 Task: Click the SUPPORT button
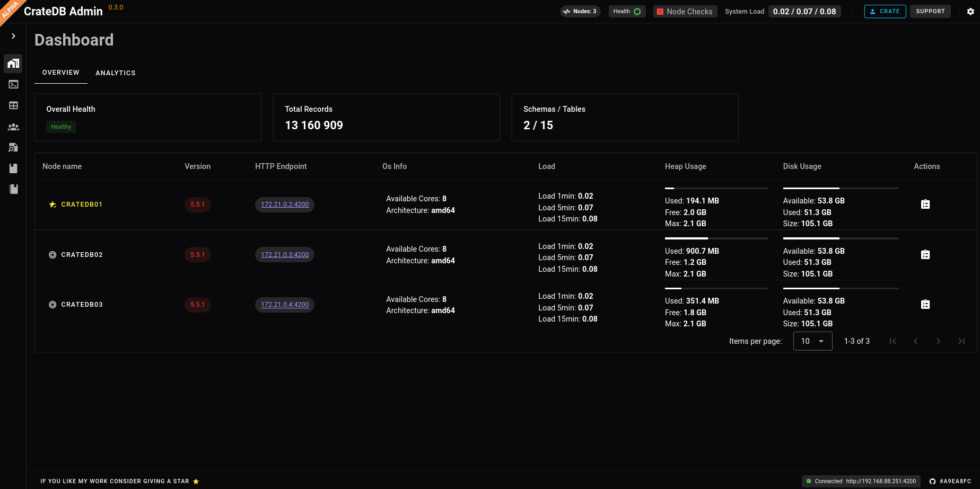930,11
